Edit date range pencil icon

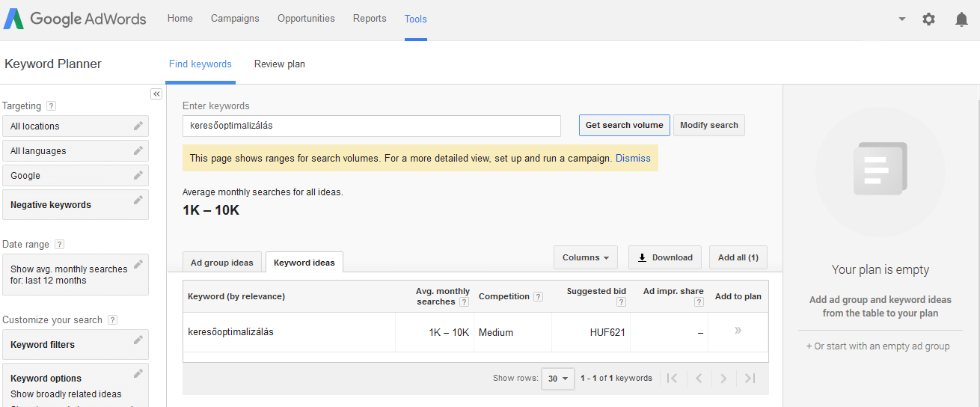138,264
